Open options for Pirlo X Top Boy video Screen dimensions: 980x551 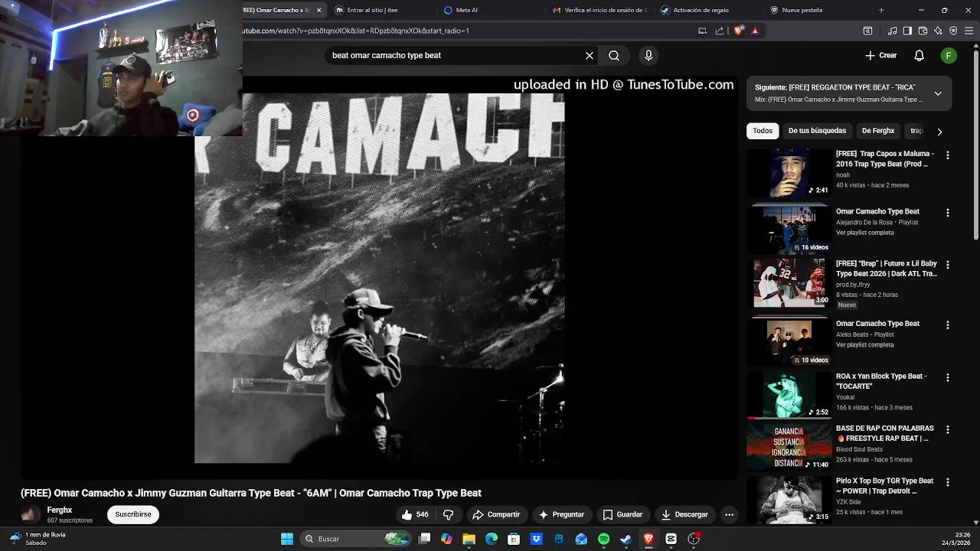(948, 483)
